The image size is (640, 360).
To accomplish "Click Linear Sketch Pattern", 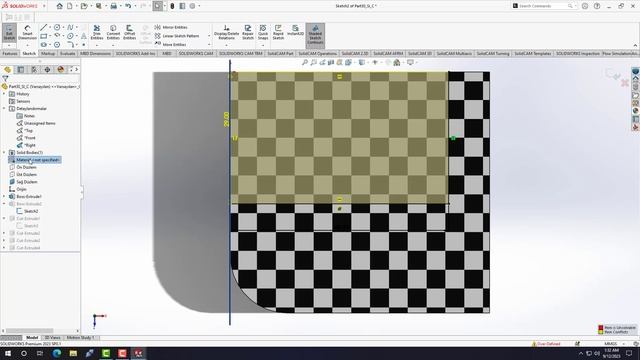I will click(177, 36).
